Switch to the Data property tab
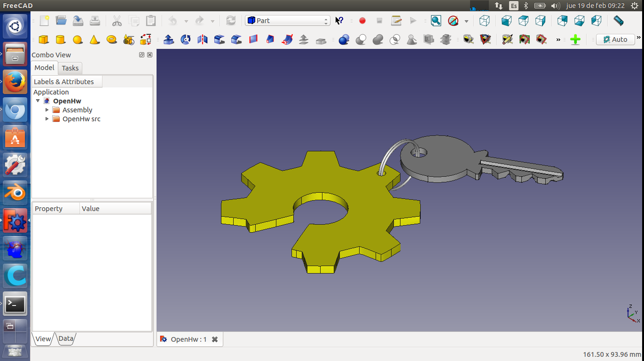 (x=66, y=338)
